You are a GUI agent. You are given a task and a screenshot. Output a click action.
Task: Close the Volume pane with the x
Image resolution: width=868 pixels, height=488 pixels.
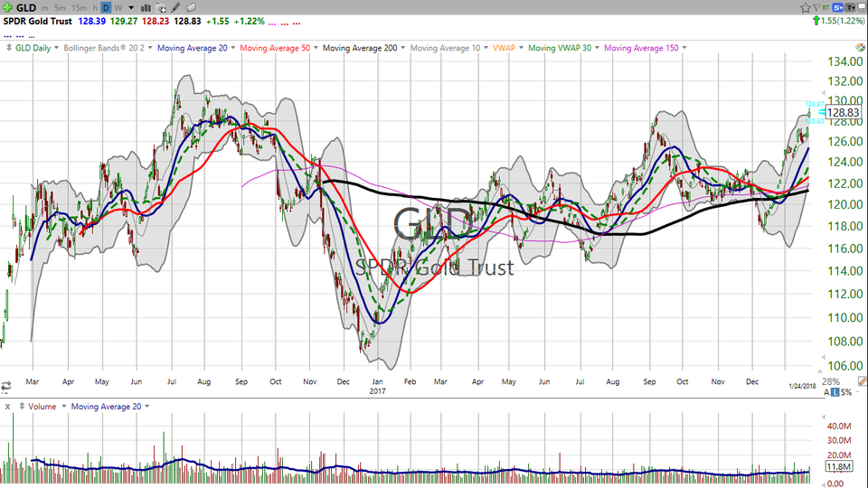(x=8, y=407)
